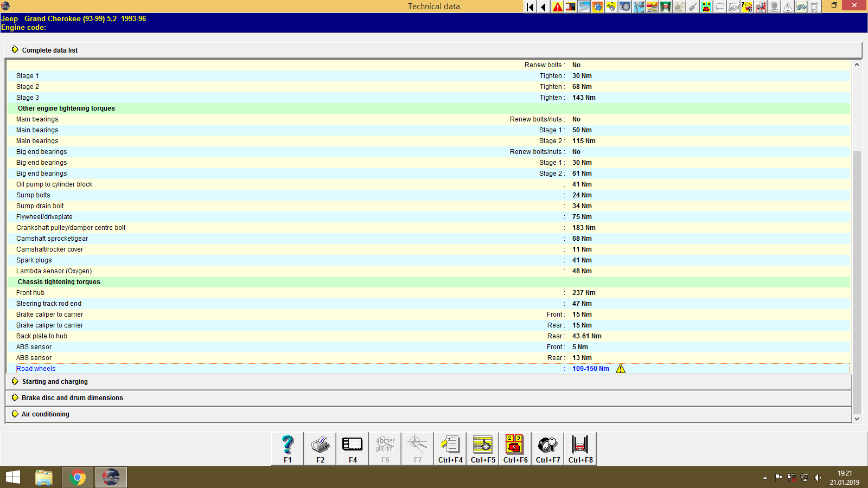Click the red warning triangle toolbar icon
Screen dimensions: 868x488
click(557, 7)
